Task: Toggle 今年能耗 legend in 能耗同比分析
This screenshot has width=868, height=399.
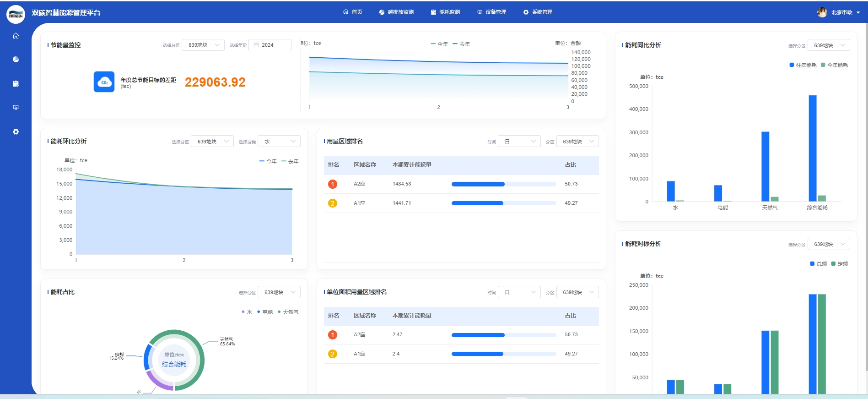Action: (835, 65)
